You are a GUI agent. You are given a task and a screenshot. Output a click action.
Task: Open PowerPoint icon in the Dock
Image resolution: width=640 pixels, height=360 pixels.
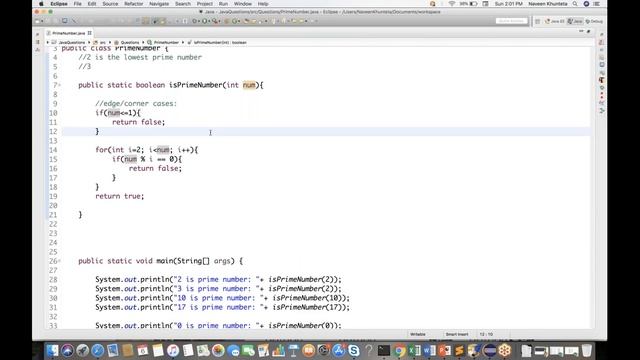(444, 351)
